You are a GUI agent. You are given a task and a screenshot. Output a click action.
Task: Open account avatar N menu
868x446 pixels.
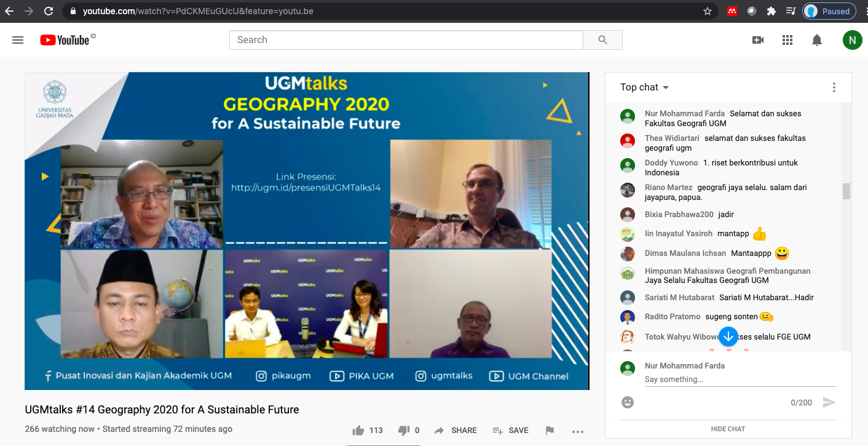[x=852, y=41]
